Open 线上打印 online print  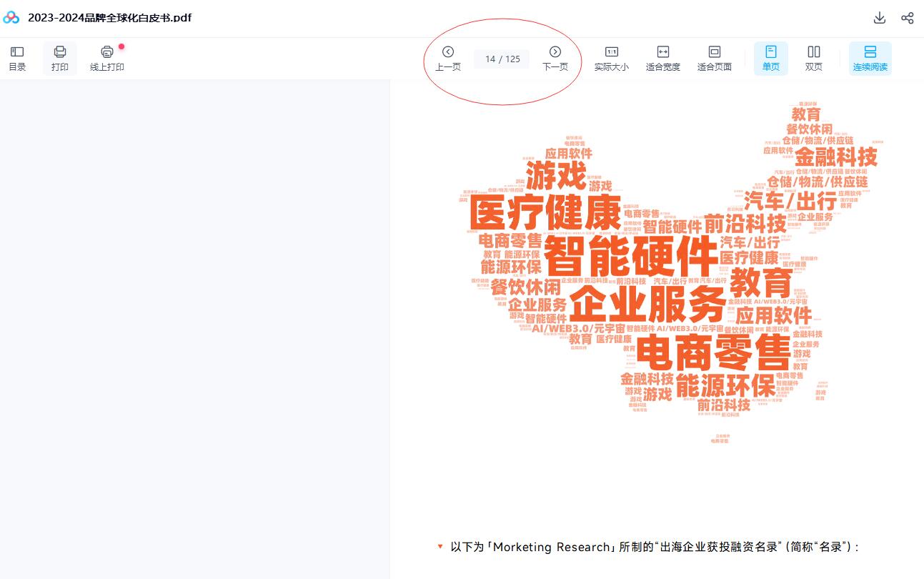click(x=107, y=58)
